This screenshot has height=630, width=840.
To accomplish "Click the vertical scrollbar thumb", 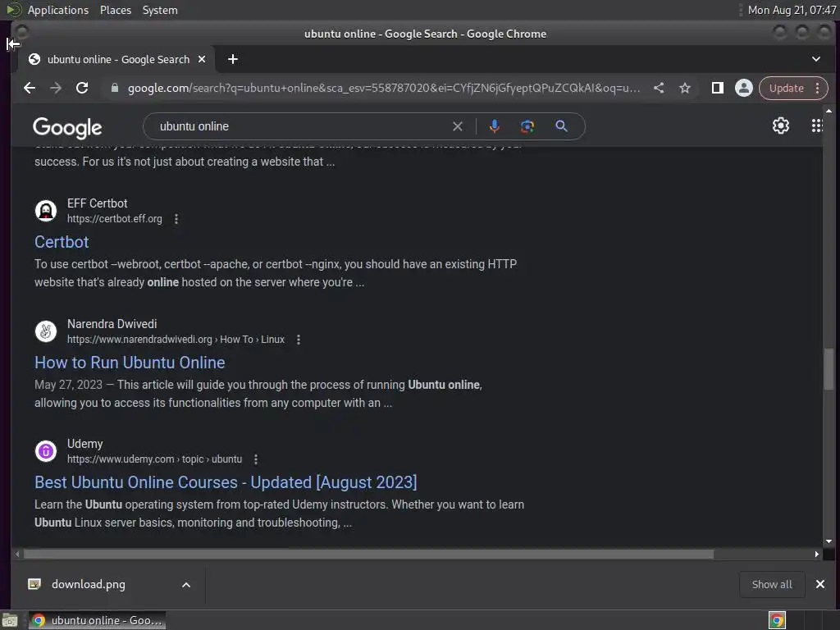I will pos(829,368).
